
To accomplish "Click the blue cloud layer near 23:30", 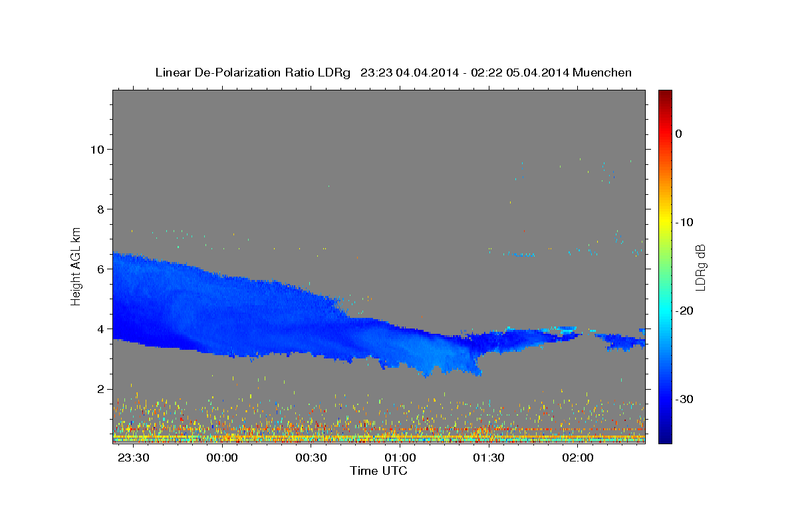I will click(x=133, y=299).
